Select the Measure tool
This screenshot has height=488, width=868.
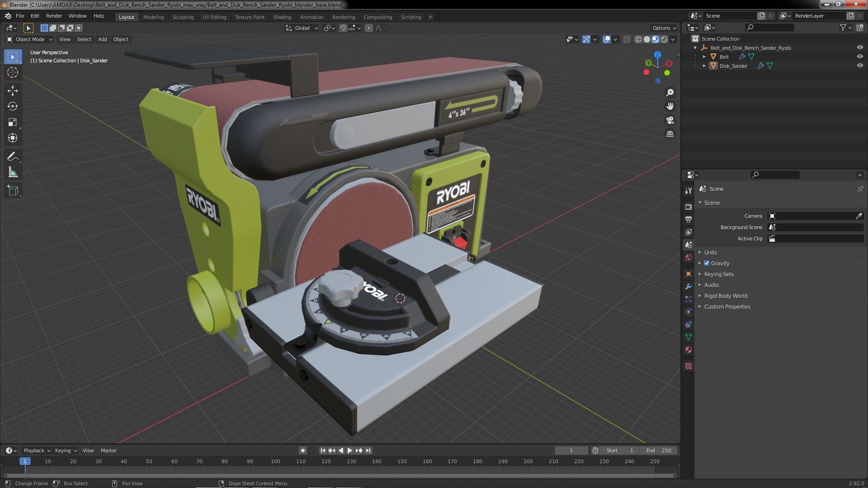pyautogui.click(x=13, y=173)
